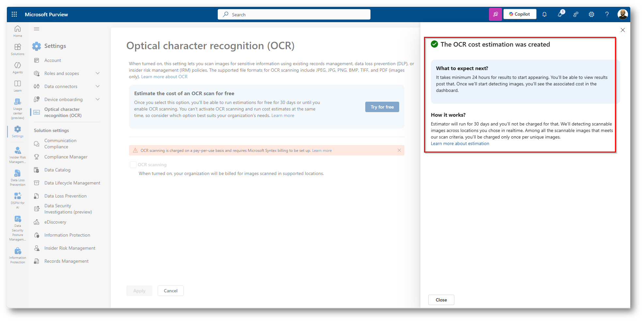Click the Close button in flyout
This screenshot has height=322, width=644.
pos(441,300)
